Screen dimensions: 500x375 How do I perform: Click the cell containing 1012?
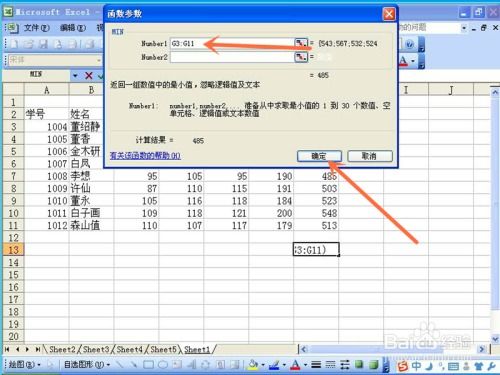tap(47, 226)
